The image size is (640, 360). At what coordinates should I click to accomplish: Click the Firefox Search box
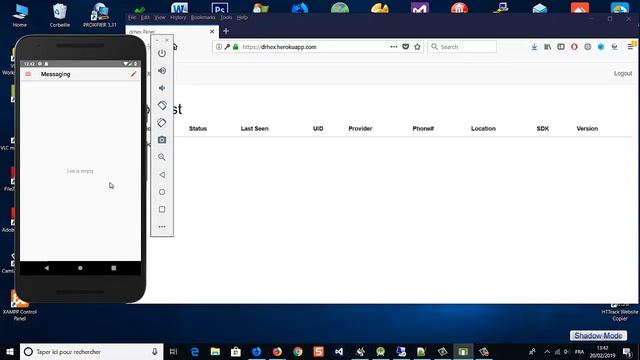click(x=462, y=47)
